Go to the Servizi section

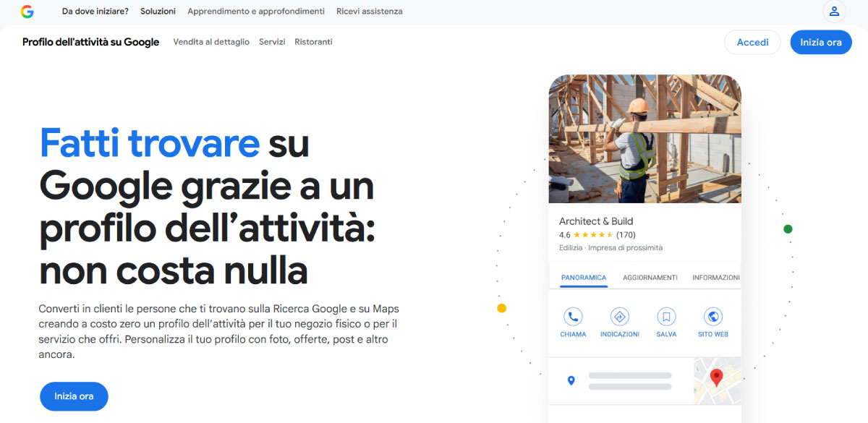tap(272, 42)
